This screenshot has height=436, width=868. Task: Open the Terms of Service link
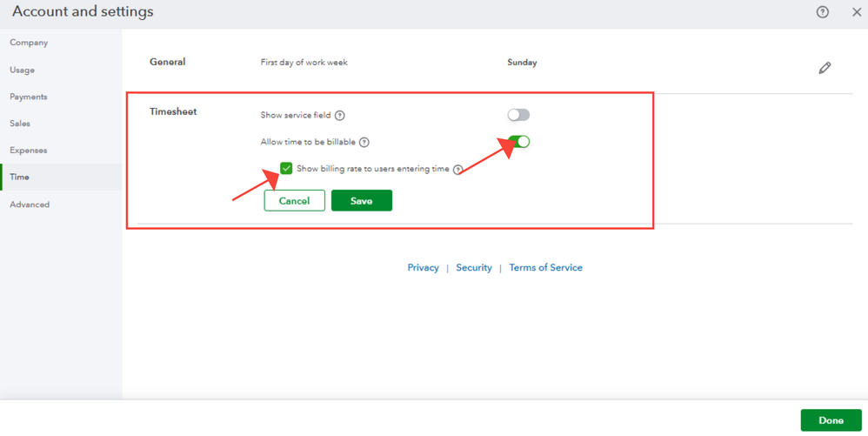click(x=545, y=268)
